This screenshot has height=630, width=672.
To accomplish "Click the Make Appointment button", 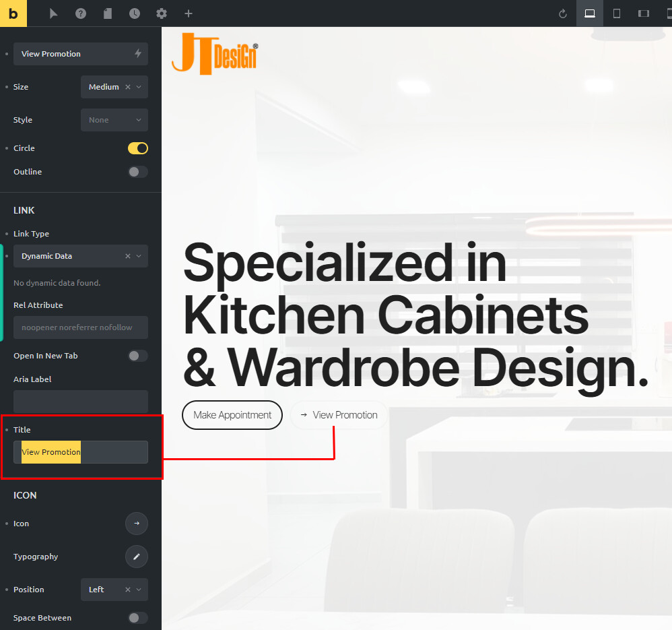I will (x=232, y=415).
